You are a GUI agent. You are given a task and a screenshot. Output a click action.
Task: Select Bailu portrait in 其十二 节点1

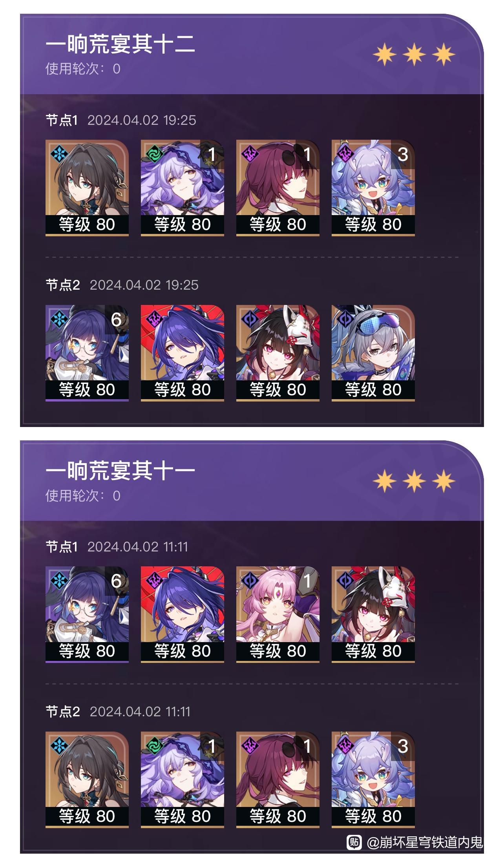tap(373, 188)
